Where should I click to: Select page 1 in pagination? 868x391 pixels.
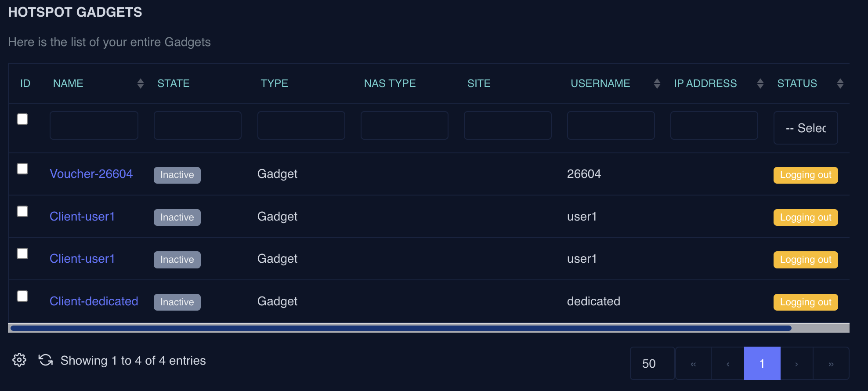(762, 364)
